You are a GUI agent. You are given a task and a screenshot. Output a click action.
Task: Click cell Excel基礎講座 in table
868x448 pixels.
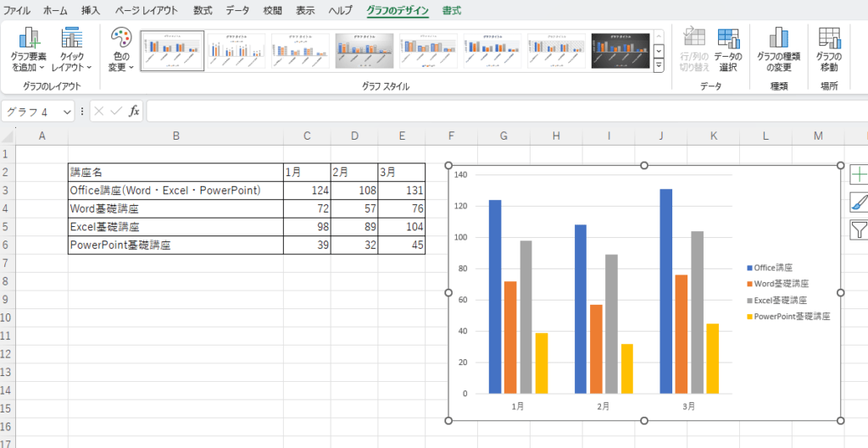[x=175, y=227]
